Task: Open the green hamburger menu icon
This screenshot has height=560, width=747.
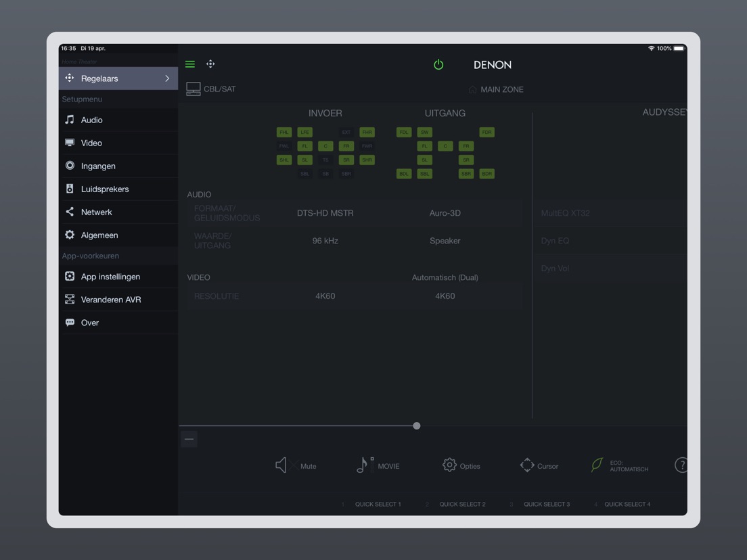Action: [189, 64]
